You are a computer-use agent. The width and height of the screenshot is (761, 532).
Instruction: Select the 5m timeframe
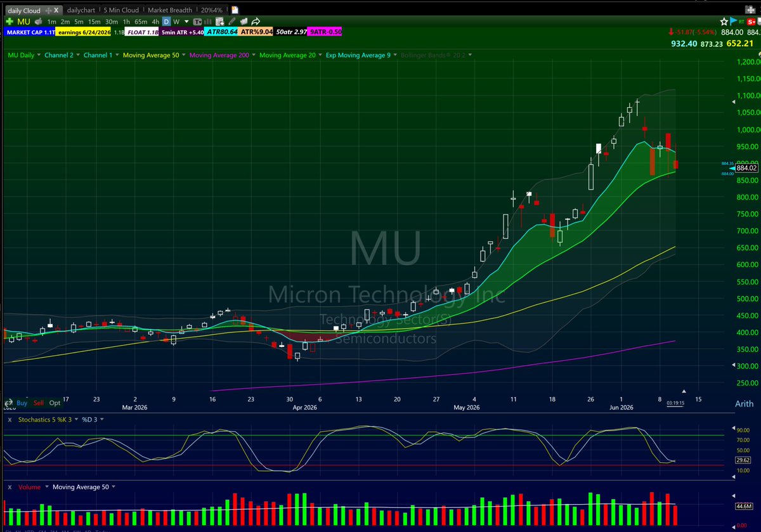(x=79, y=22)
